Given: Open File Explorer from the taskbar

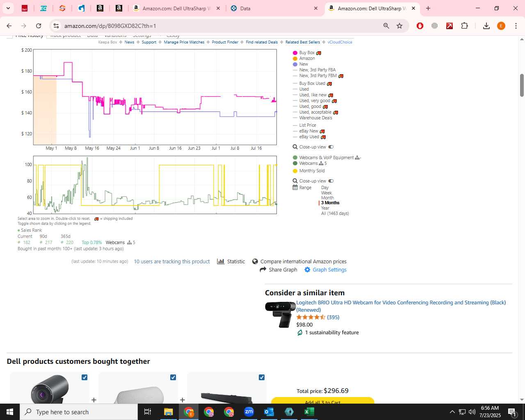Looking at the screenshot, I should pyautogui.click(x=169, y=412).
